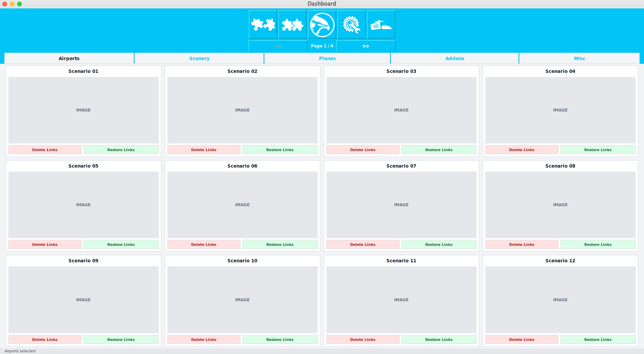Go to the next page with >>
Viewport: 644px width, 354px height.
click(x=366, y=46)
